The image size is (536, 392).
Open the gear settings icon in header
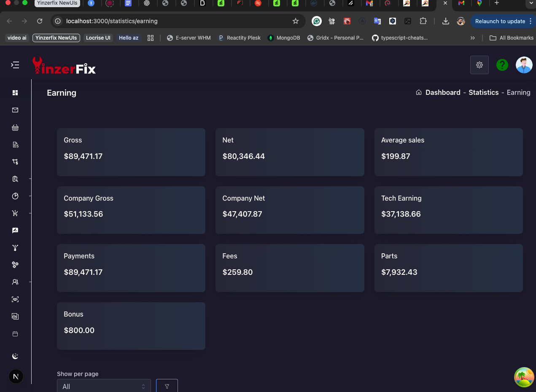[x=479, y=65]
